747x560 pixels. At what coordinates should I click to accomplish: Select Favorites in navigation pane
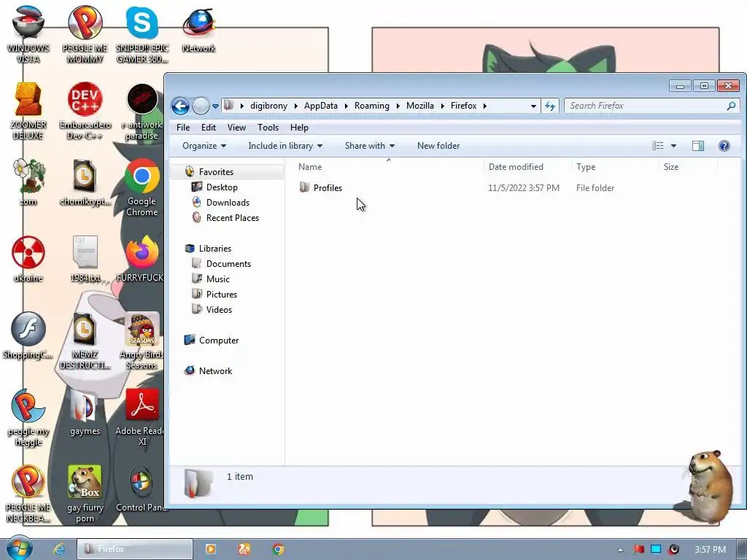click(x=216, y=172)
